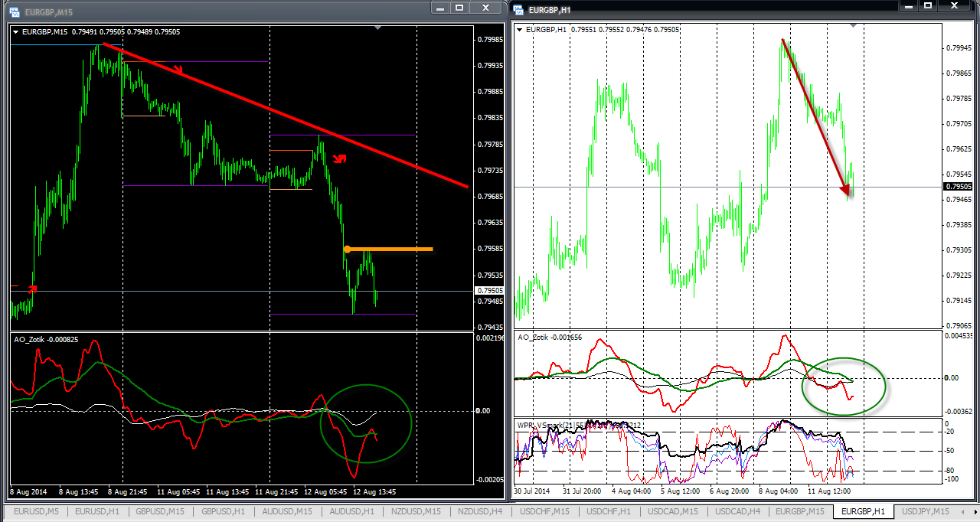Click the -0.00205 value on M15 indicator scale
Viewport: 980px width, 522px height.
click(490, 479)
